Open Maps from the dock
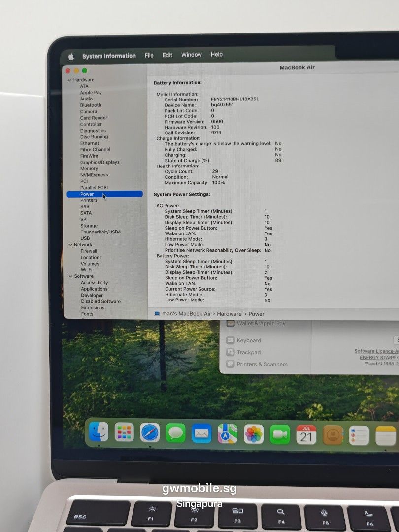399x532 pixels. click(228, 433)
